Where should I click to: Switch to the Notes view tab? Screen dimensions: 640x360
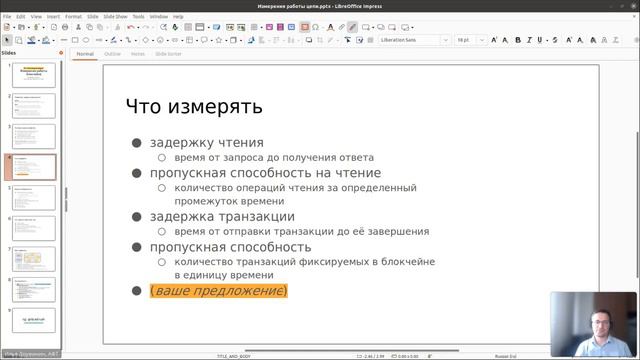(x=138, y=54)
